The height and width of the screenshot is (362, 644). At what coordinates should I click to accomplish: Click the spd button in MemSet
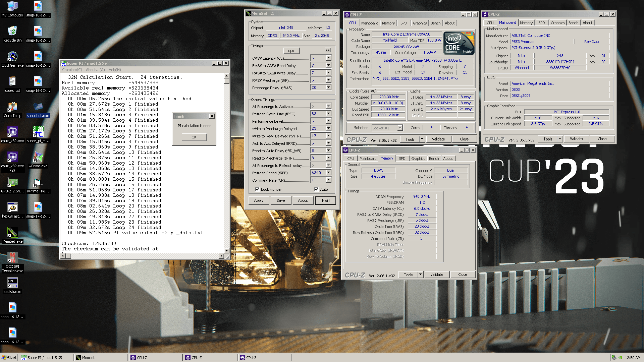[291, 51]
